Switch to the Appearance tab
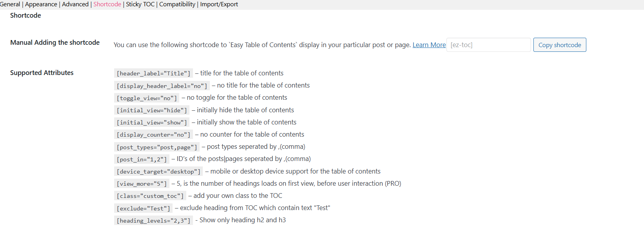644x234 pixels. point(41,4)
